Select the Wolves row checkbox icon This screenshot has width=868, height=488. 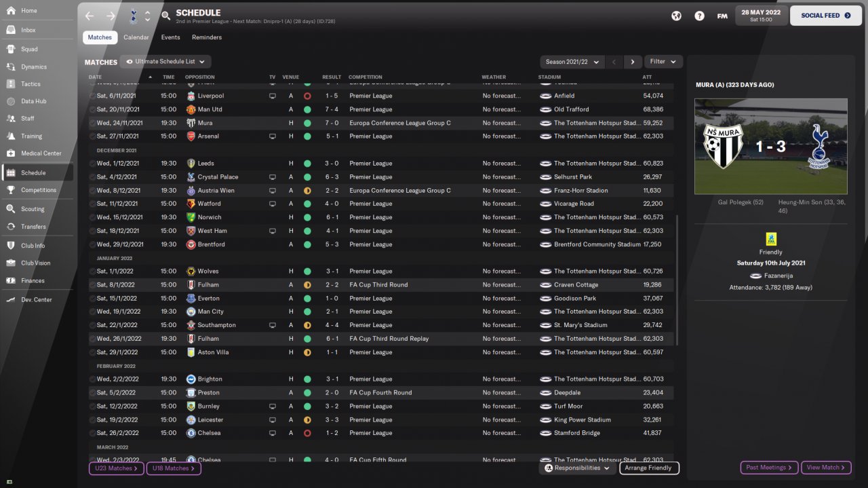[x=92, y=271]
